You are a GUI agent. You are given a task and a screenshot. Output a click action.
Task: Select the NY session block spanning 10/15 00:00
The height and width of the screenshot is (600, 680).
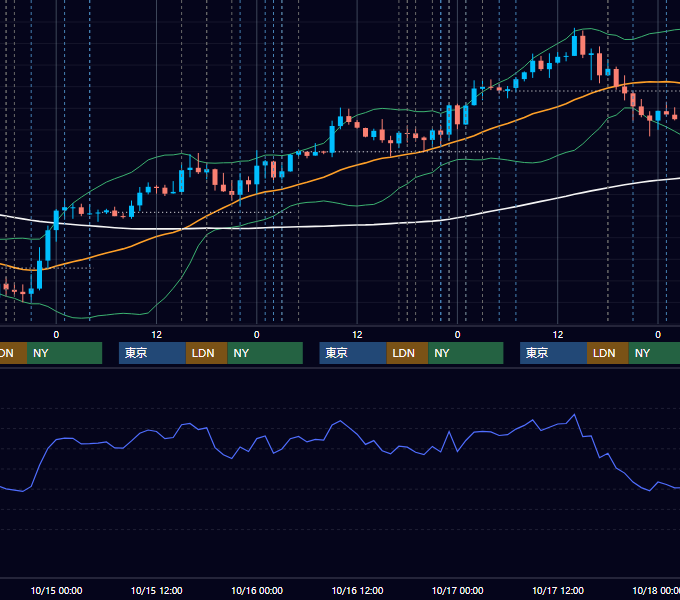[65, 353]
